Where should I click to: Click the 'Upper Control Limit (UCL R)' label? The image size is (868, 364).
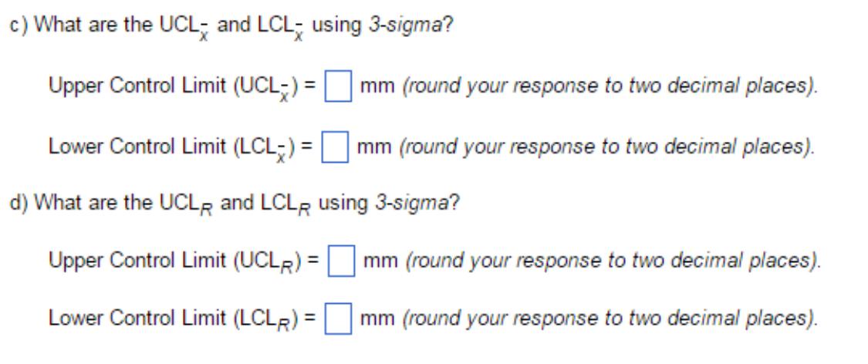[184, 261]
